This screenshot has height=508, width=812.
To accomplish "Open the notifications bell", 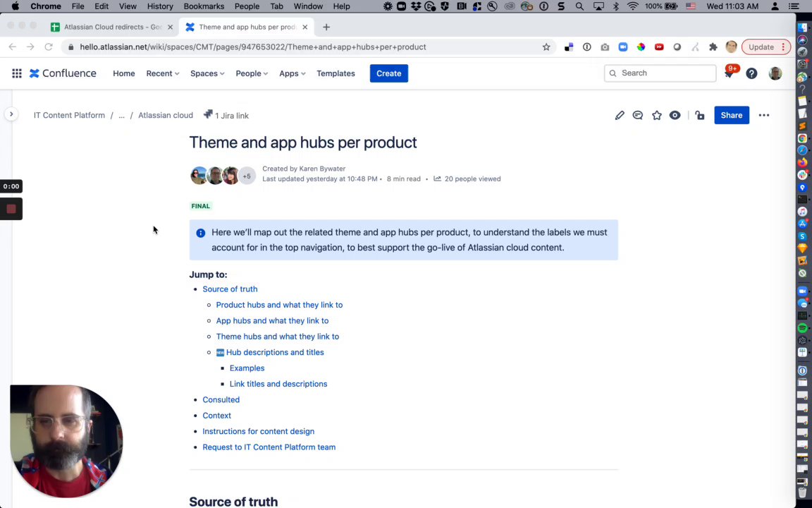I will point(729,73).
